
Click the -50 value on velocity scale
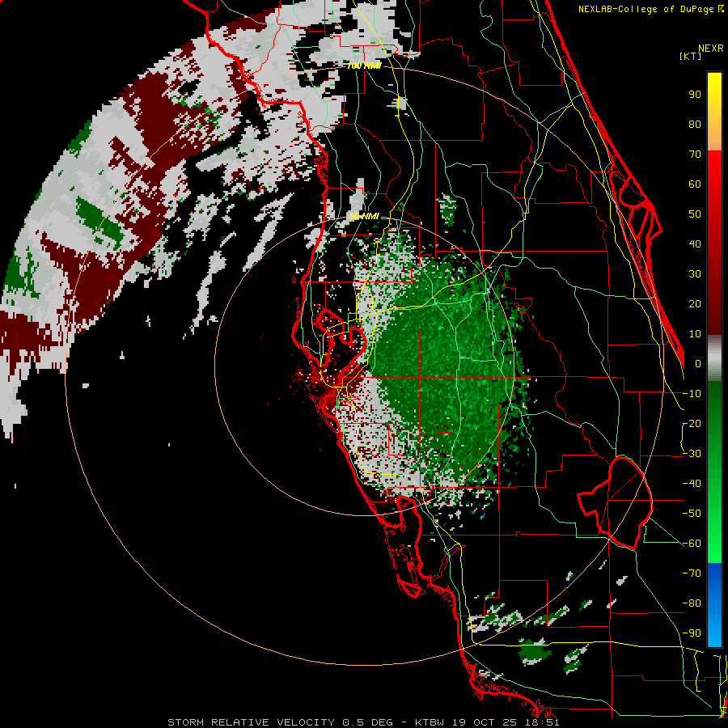(692, 514)
